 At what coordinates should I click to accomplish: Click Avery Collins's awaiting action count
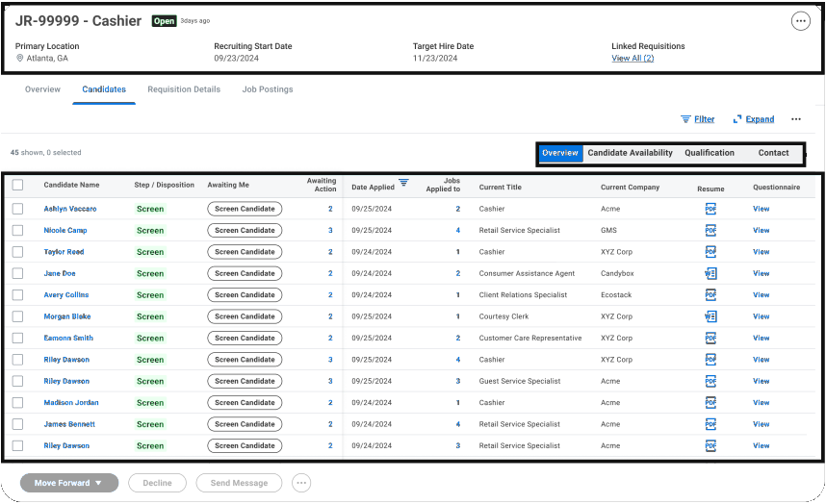pos(330,295)
